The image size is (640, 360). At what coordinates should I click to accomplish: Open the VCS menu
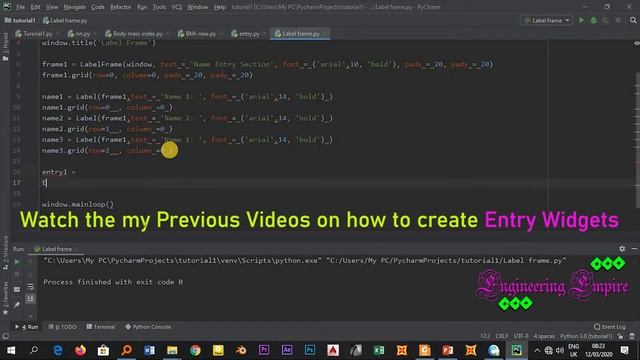177,7
